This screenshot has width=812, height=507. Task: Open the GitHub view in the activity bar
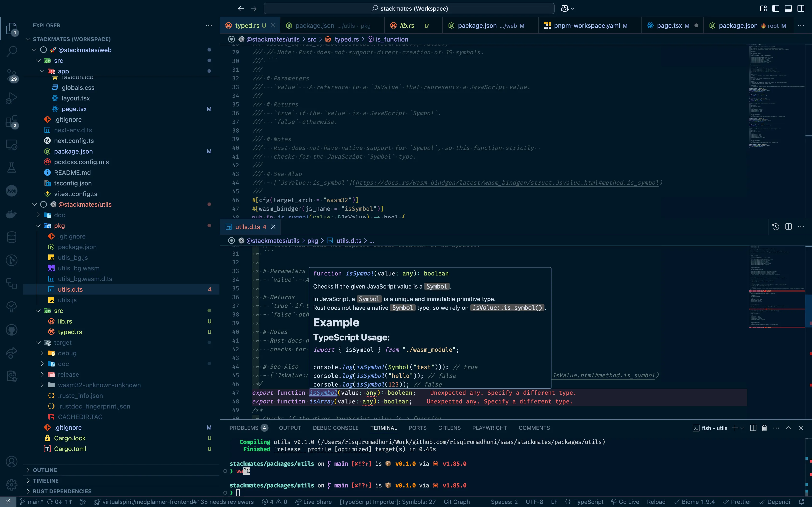12,330
